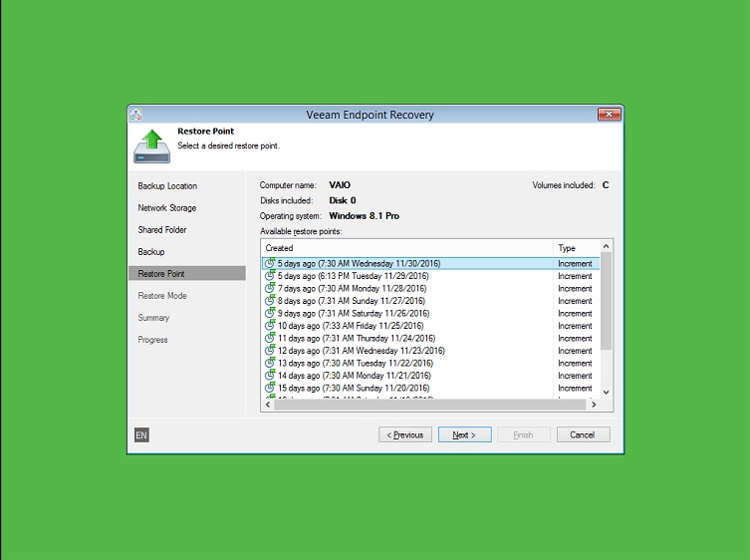Click the Veeam app icon in title bar
Image resolution: width=750 pixels, height=560 pixels.
[x=135, y=115]
